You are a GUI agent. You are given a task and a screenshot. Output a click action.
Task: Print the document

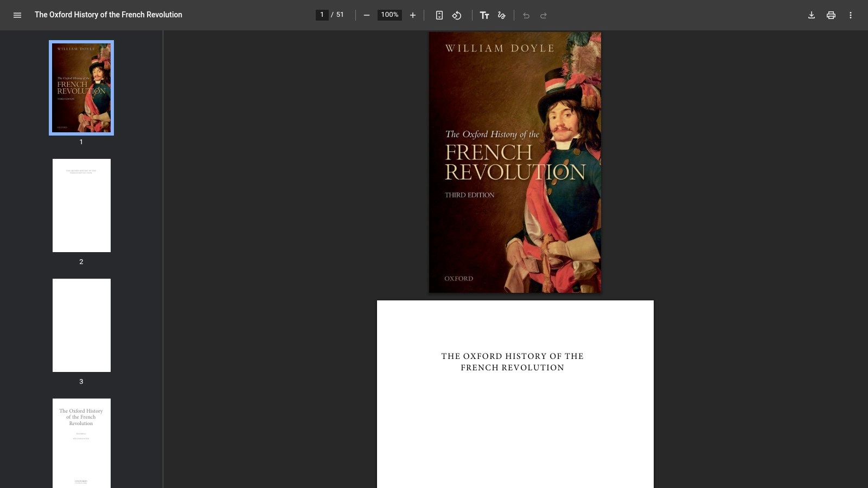click(831, 15)
